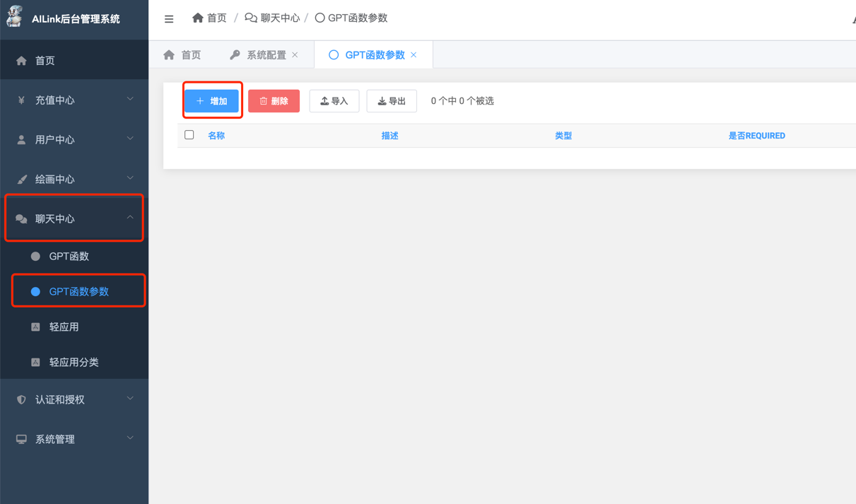The width and height of the screenshot is (856, 504).
Task: Click the blue dot icon beside GPT函数参数
Action: (35, 291)
